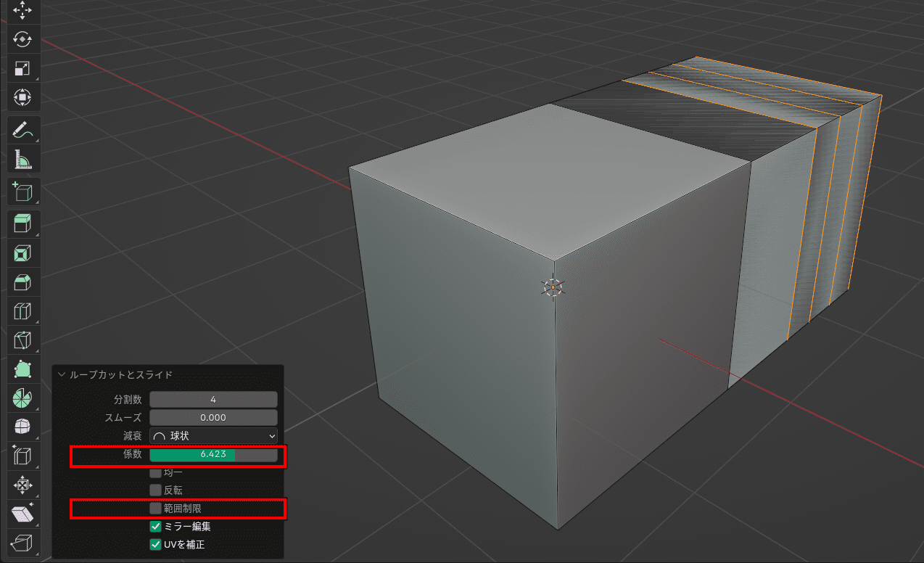This screenshot has height=563, width=924.
Task: Select the Measure tool
Action: click(x=22, y=160)
